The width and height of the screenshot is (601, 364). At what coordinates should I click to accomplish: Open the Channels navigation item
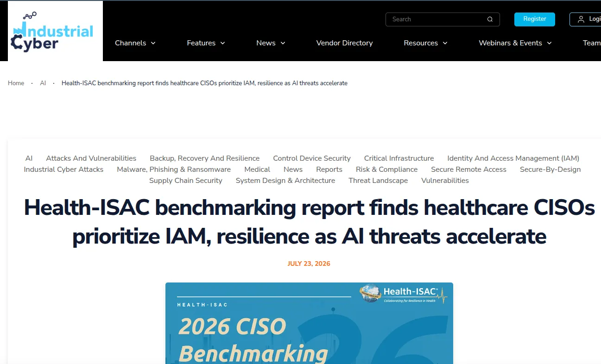(x=131, y=43)
